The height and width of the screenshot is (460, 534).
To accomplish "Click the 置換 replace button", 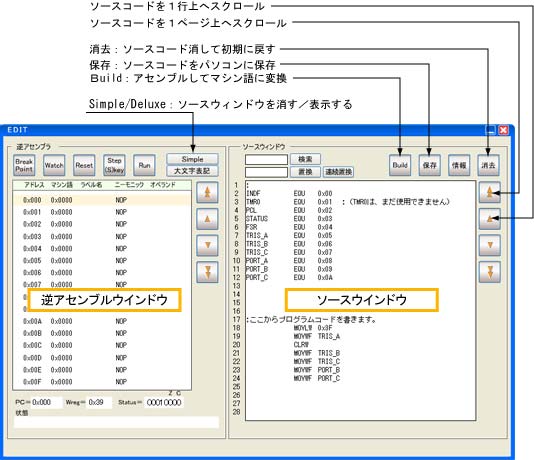I will tap(305, 172).
